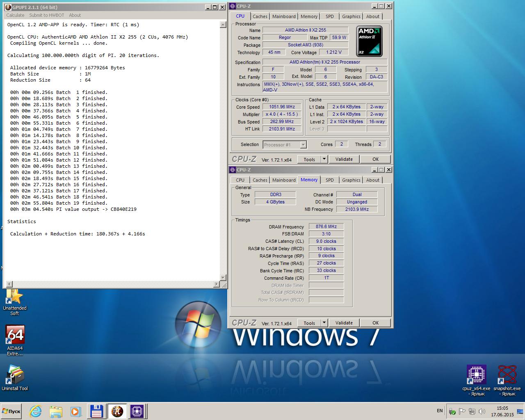Click the safely remove hardware tray icon
The image size is (525, 420).
coord(452,411)
